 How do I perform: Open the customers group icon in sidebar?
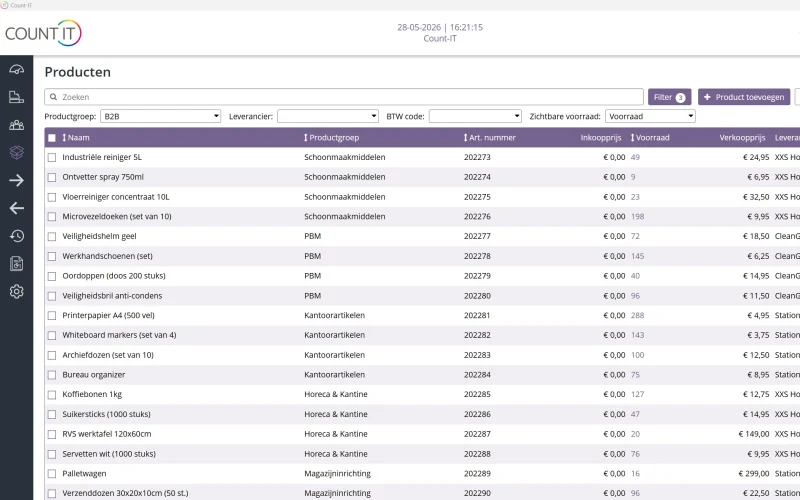click(16, 124)
